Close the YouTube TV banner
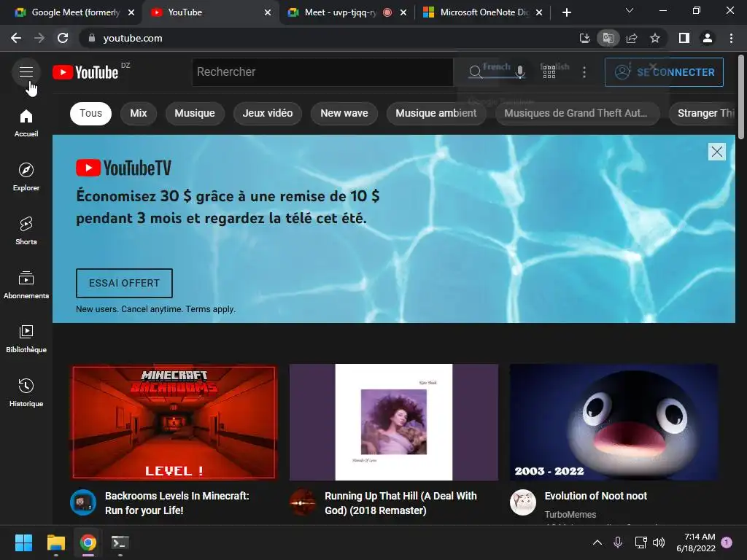Viewport: 747px width, 560px height. point(716,152)
